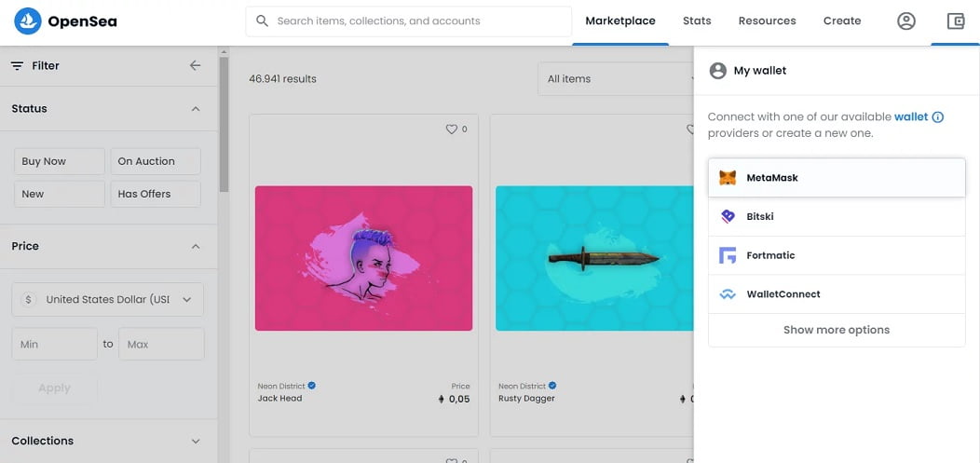Open Rusty Dagger item thumbnail

pos(594,258)
